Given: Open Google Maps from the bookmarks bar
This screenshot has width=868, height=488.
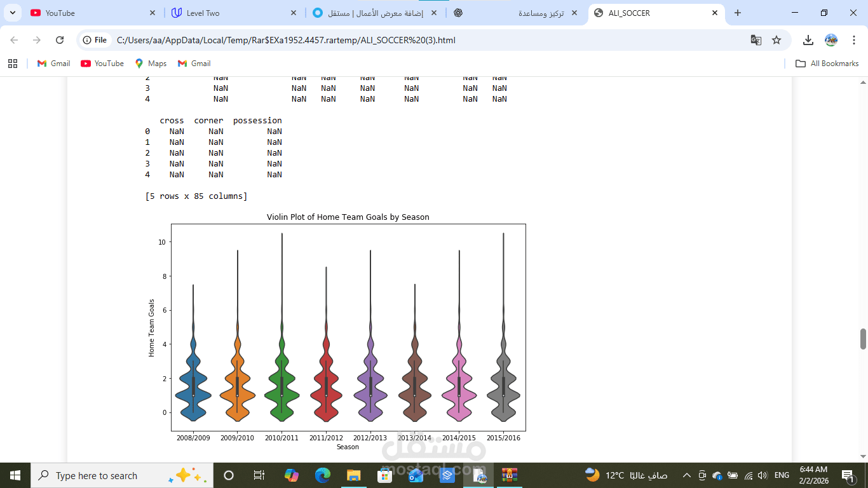Looking at the screenshot, I should [x=150, y=63].
